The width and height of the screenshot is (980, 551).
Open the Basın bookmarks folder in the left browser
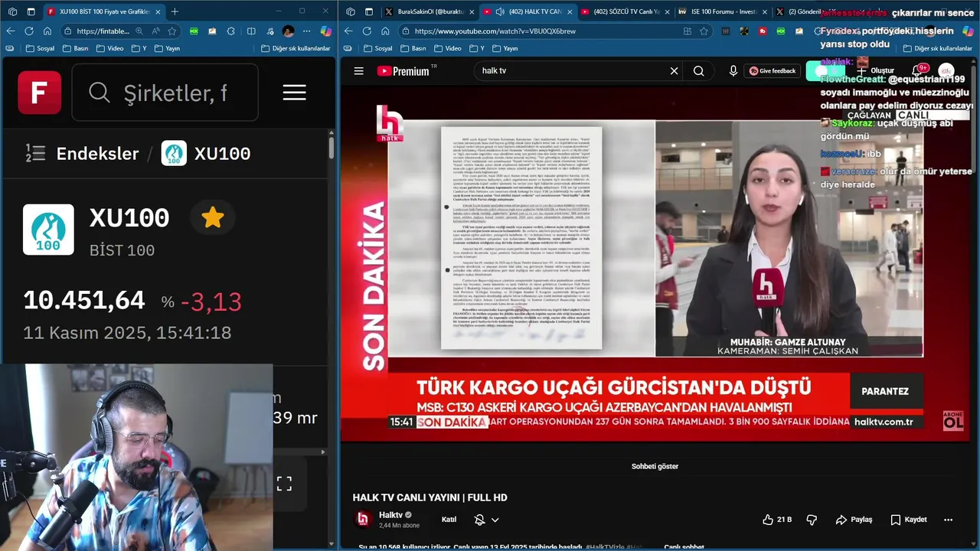(x=75, y=48)
